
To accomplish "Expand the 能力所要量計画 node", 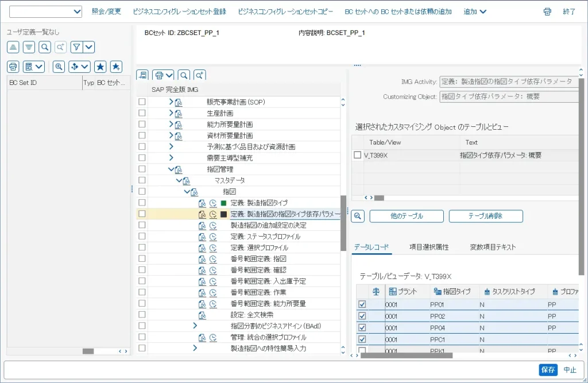I will point(171,124).
